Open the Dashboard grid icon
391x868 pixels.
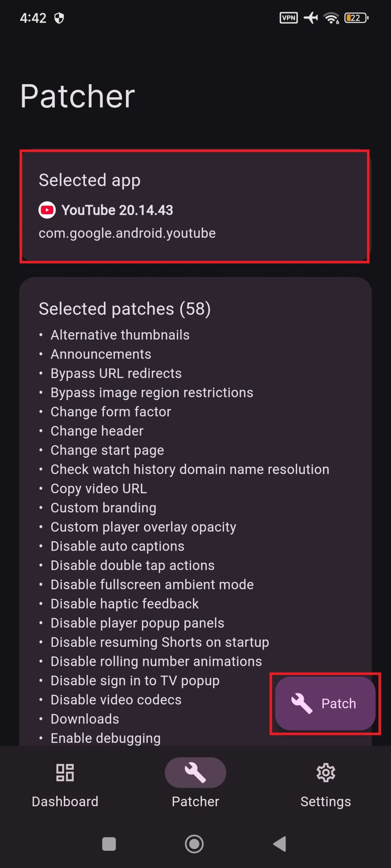[x=65, y=772]
